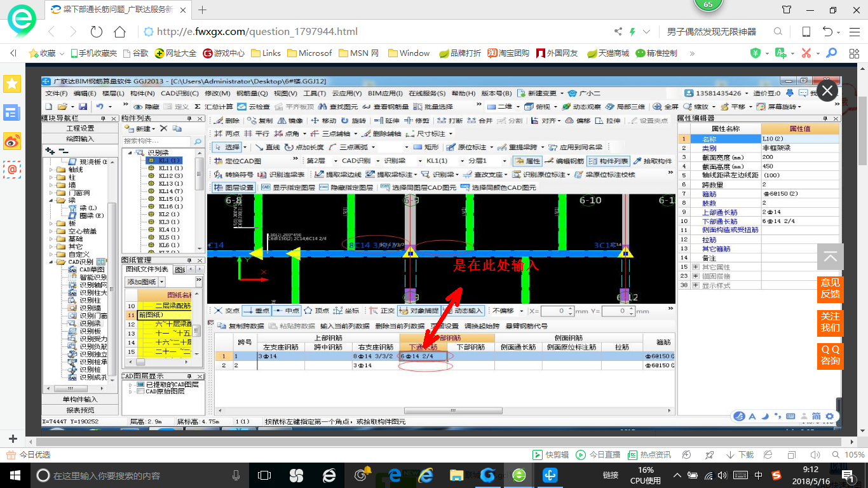Click the 单构件输入 button
This screenshot has height=488, width=868.
pyautogui.click(x=80, y=399)
